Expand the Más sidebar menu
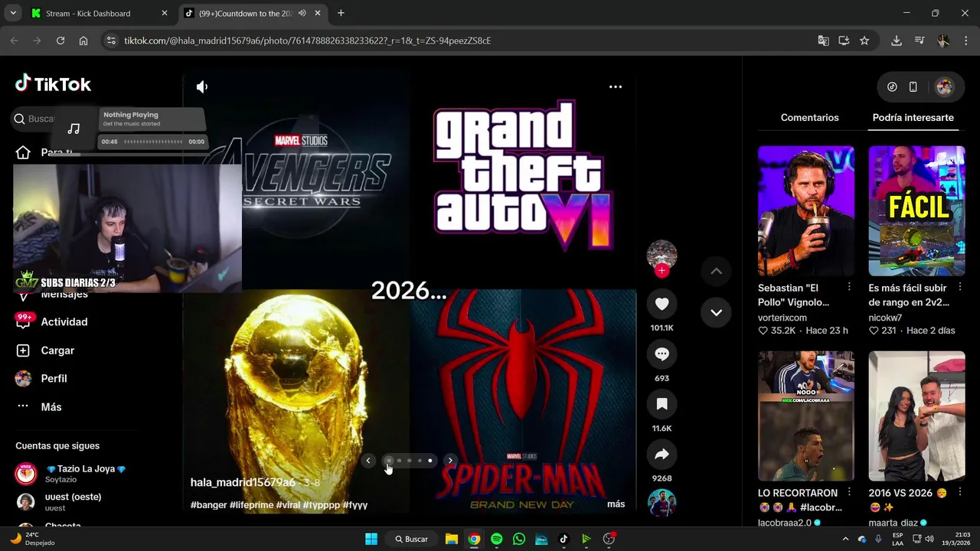 pos(39,407)
